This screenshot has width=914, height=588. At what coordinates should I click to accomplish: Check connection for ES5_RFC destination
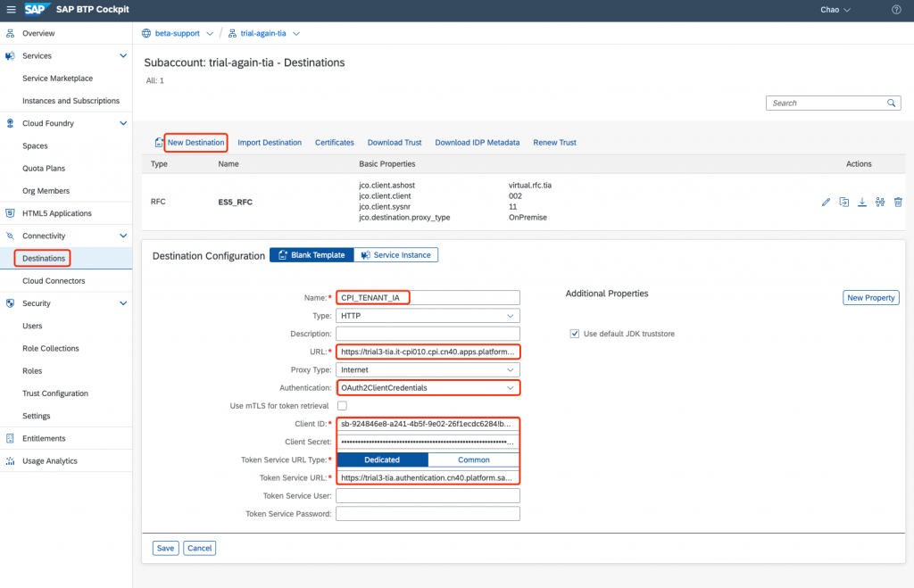[x=880, y=203]
